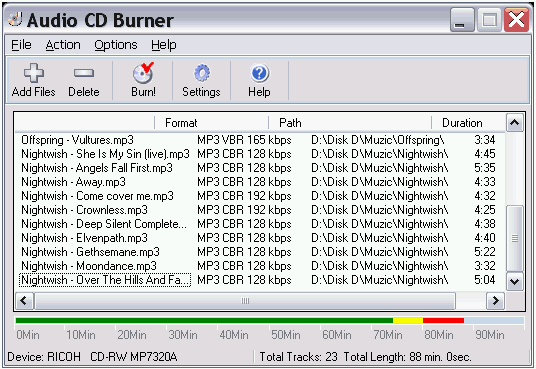Viewport: 536px width, 369px height.
Task: Click the right arrow of the horizontal scrollbar
Action: click(495, 301)
